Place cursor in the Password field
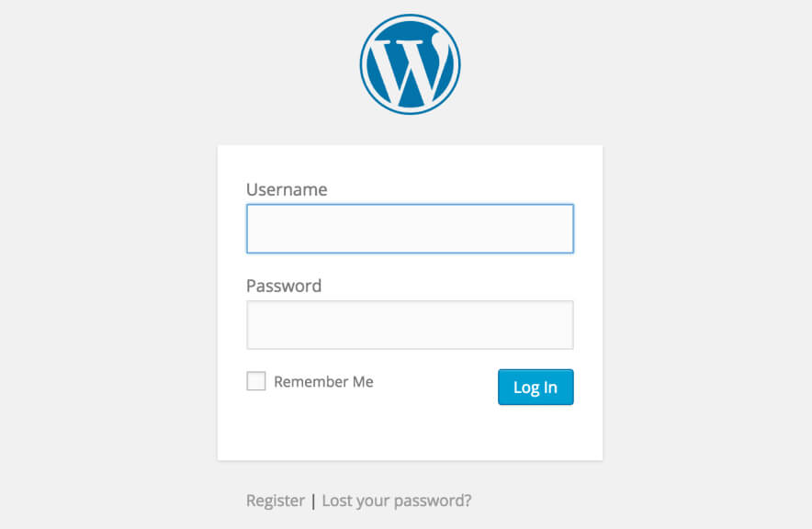 (x=410, y=325)
